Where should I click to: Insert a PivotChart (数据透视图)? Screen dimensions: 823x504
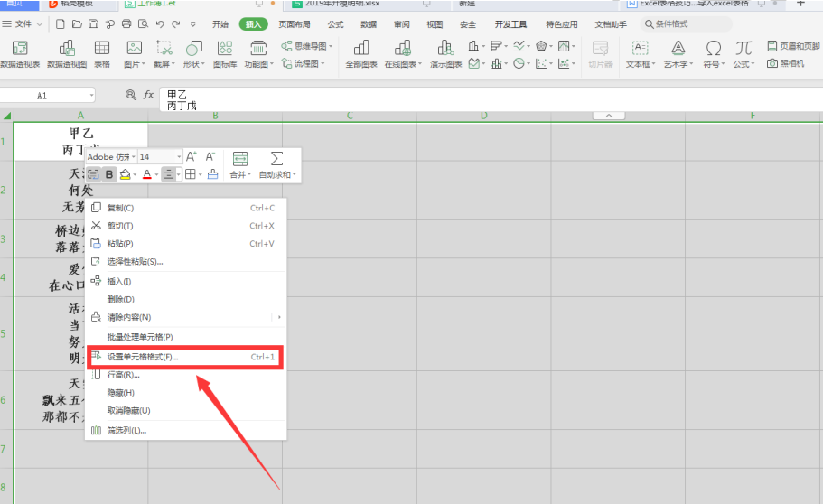pyautogui.click(x=67, y=54)
